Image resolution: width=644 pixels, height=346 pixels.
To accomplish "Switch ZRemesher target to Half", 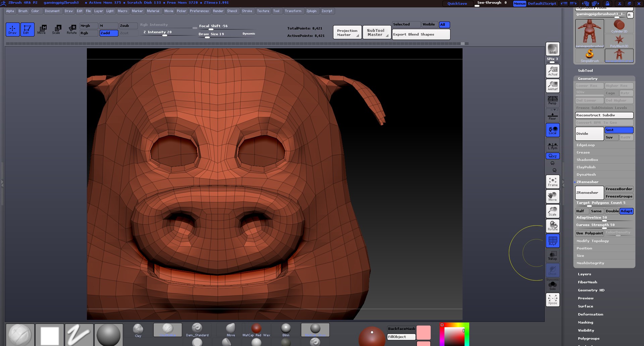I will [x=581, y=211].
